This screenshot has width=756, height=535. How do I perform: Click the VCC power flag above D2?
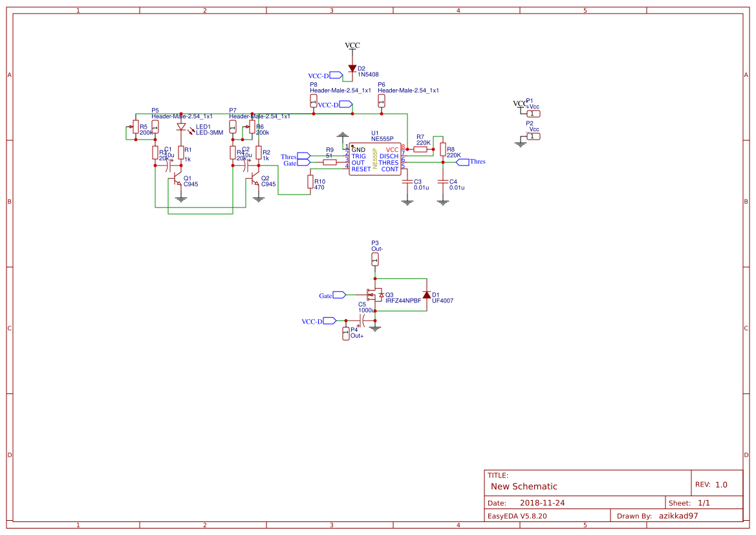351,45
